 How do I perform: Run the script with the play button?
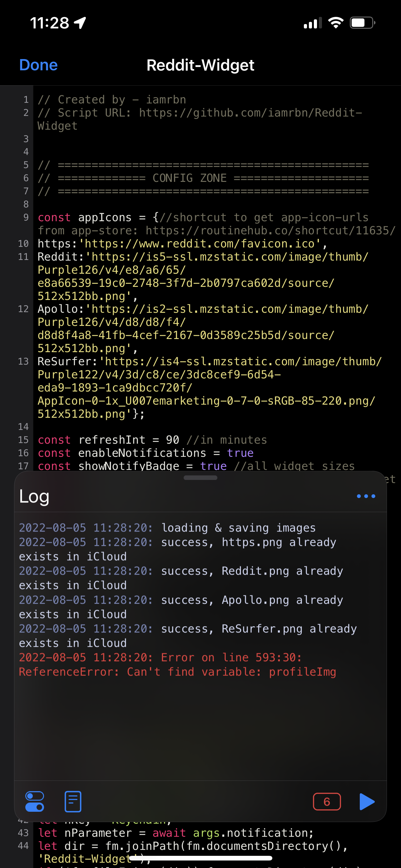(367, 802)
